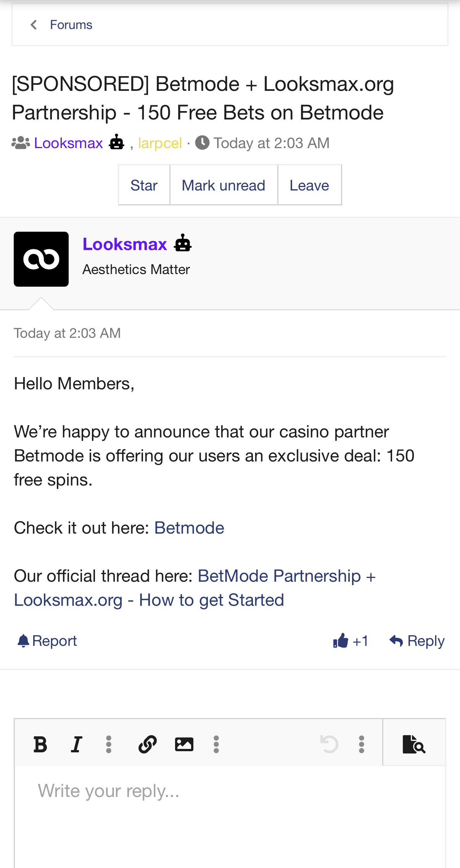
Task: Expand more text formatting options after italic
Action: (x=109, y=744)
